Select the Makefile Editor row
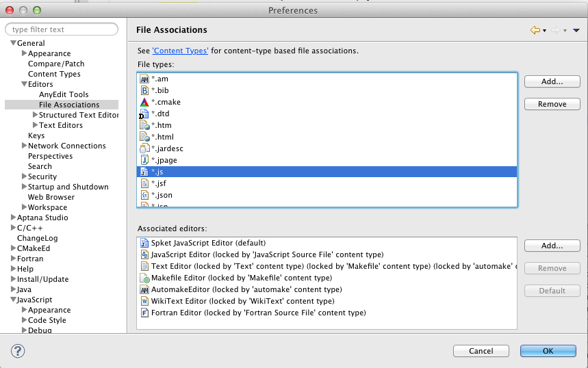 [327, 278]
